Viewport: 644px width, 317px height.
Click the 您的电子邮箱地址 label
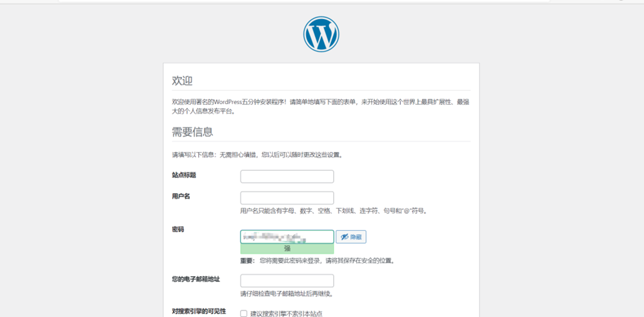tap(196, 279)
